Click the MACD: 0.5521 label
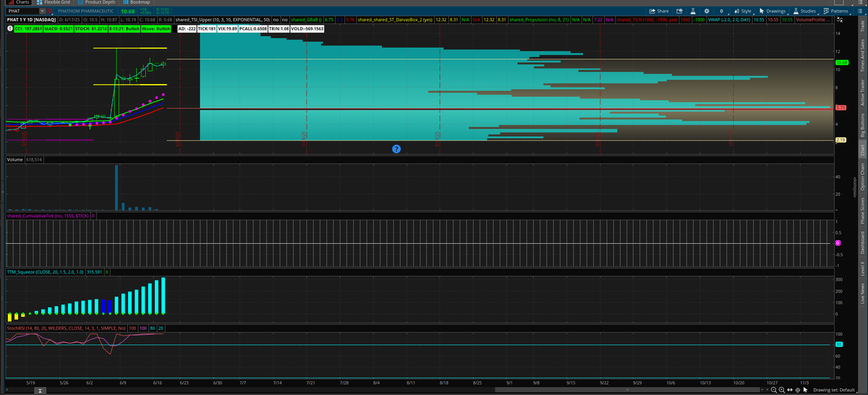868x395 pixels. (x=59, y=28)
